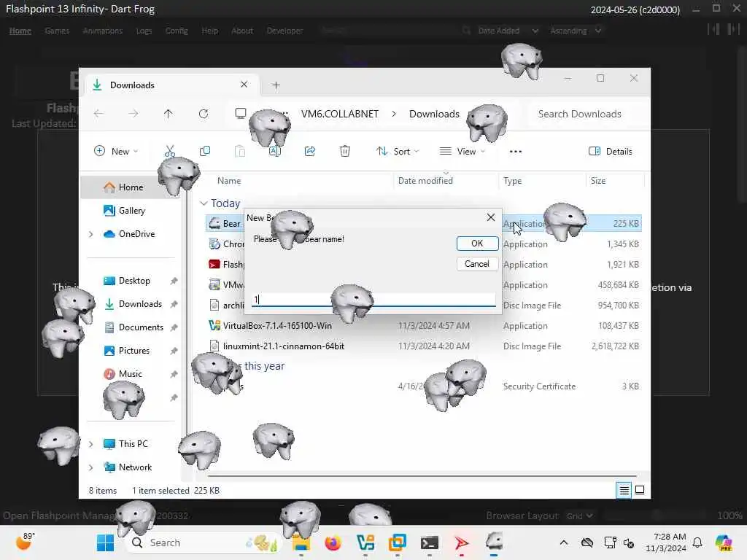Close the New Bear dialog
747x560 pixels.
(491, 217)
